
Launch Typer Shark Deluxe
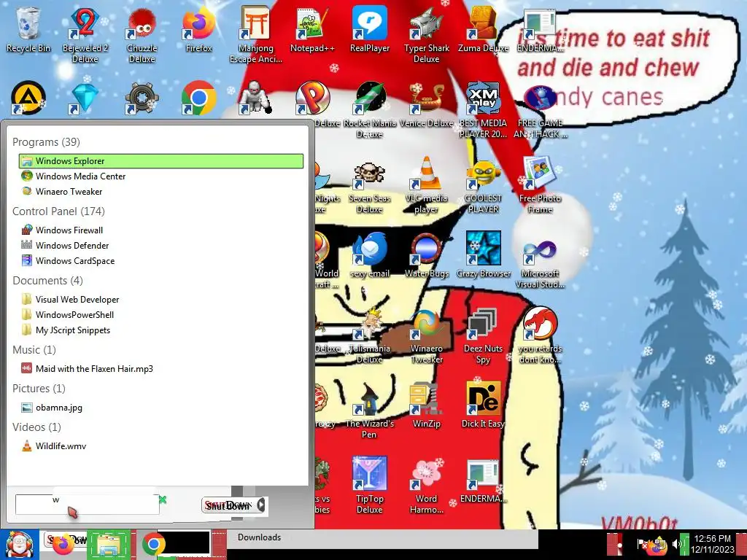426,34
